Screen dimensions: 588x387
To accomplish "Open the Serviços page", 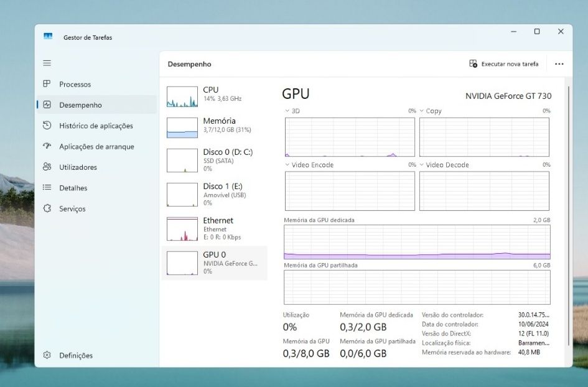I will point(96,208).
